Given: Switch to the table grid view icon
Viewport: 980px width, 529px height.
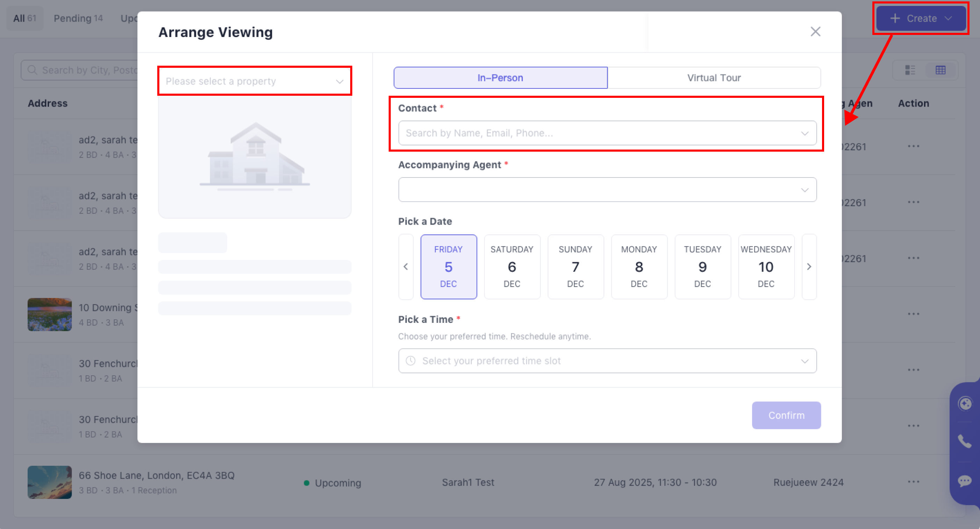Looking at the screenshot, I should 941,70.
